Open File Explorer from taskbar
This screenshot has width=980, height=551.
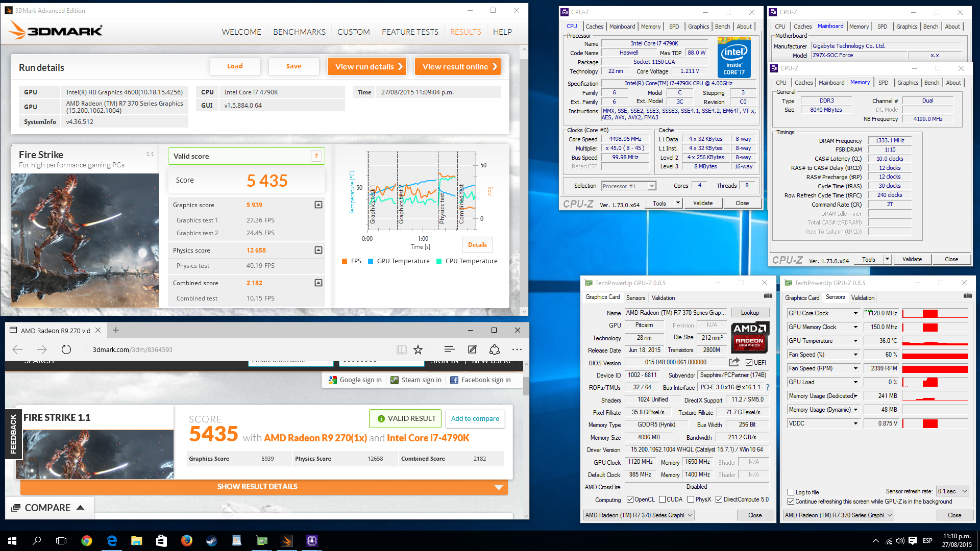click(x=136, y=541)
